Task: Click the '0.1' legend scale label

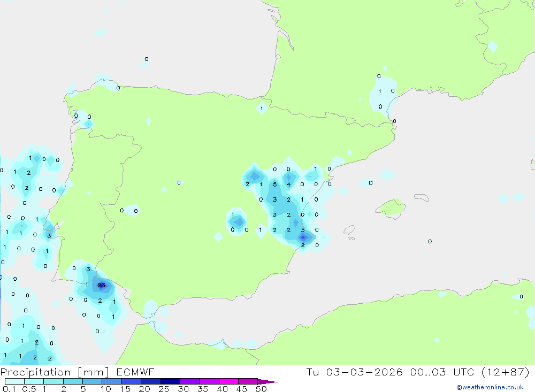Action: 9,389
